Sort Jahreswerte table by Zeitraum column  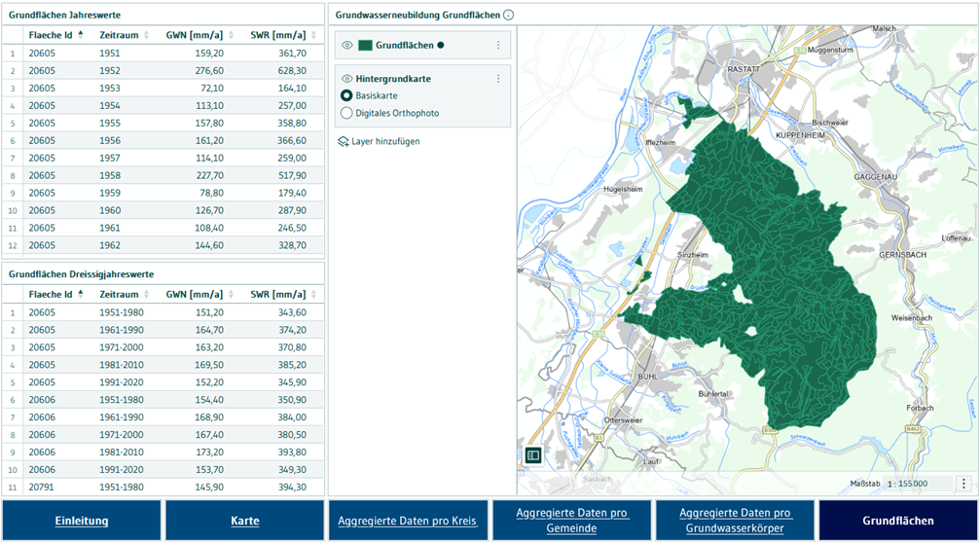[x=146, y=35]
